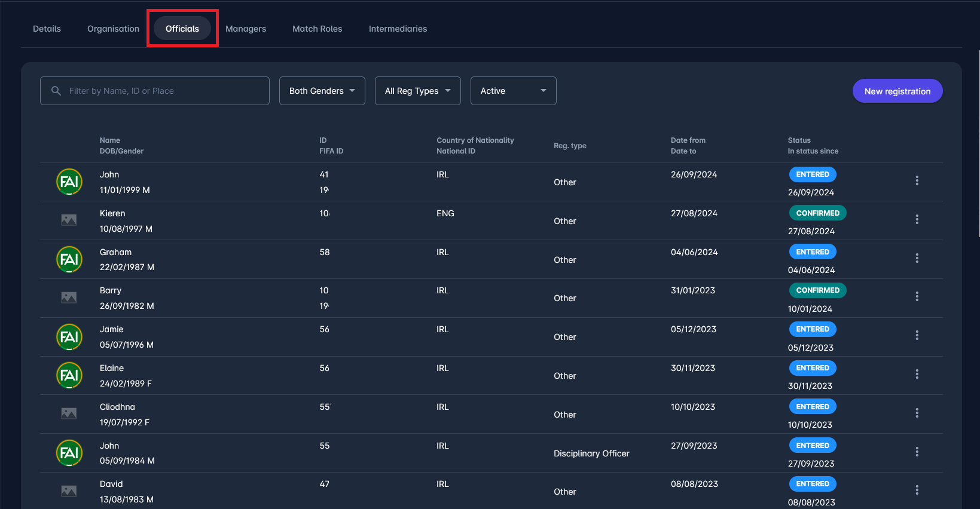Open the Active status filter dropdown
This screenshot has height=509, width=980.
(x=513, y=91)
